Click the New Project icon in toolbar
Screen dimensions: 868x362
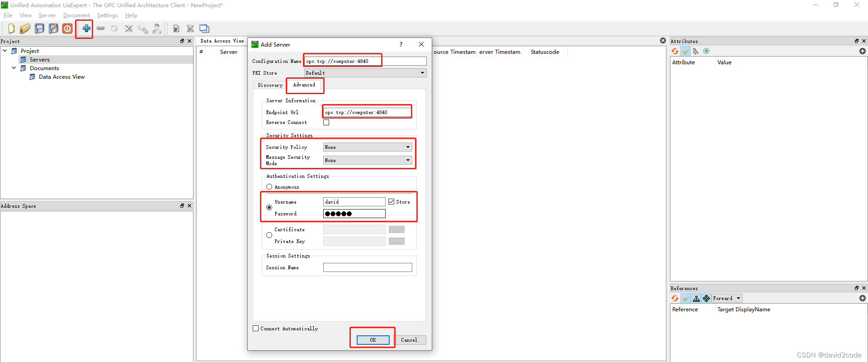[x=11, y=29]
